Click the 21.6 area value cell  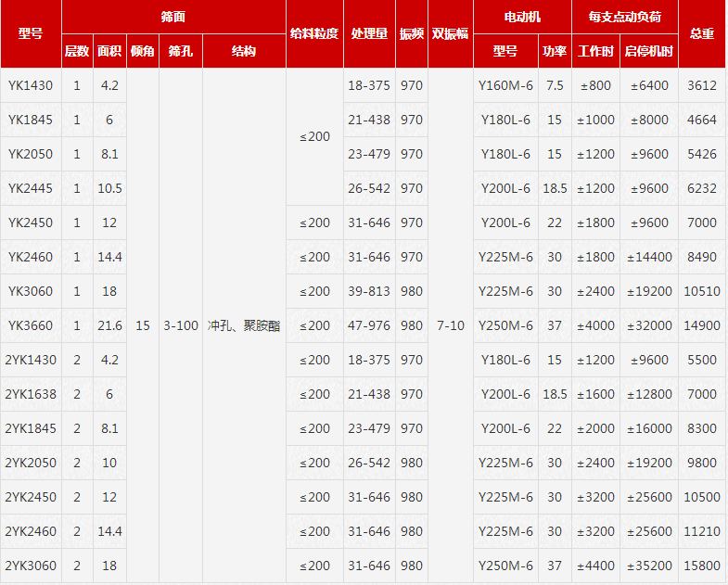click(109, 325)
